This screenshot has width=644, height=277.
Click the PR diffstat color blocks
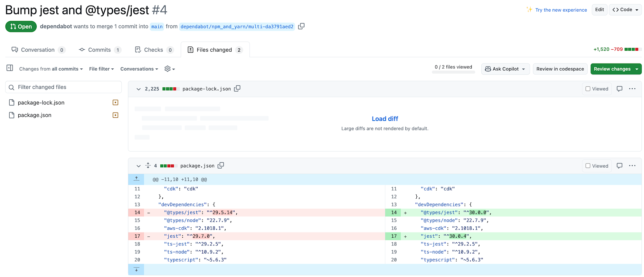[633, 49]
